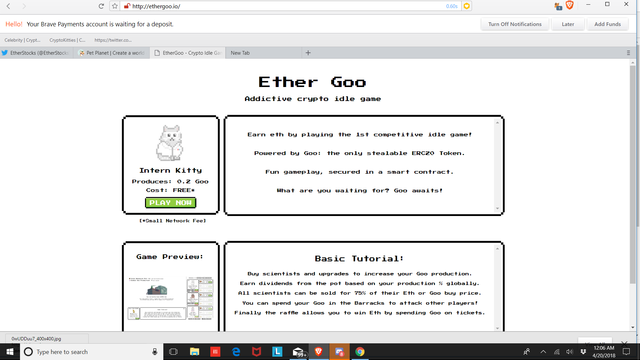
Task: Click the page scrollbar's down arrow
Action: (633, 327)
